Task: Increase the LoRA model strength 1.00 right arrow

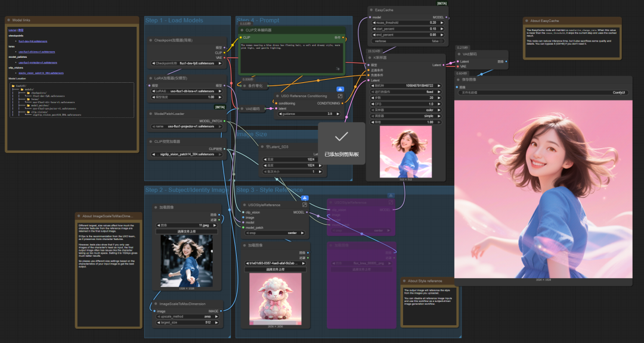Action: [221, 97]
